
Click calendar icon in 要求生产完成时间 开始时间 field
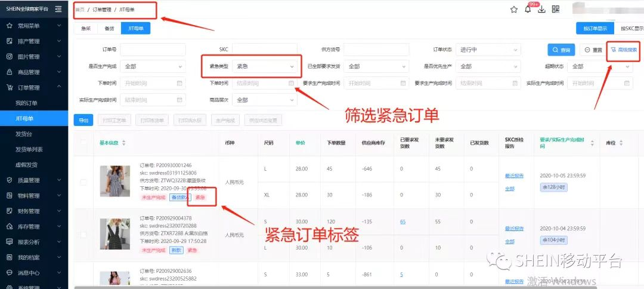[x=403, y=83]
